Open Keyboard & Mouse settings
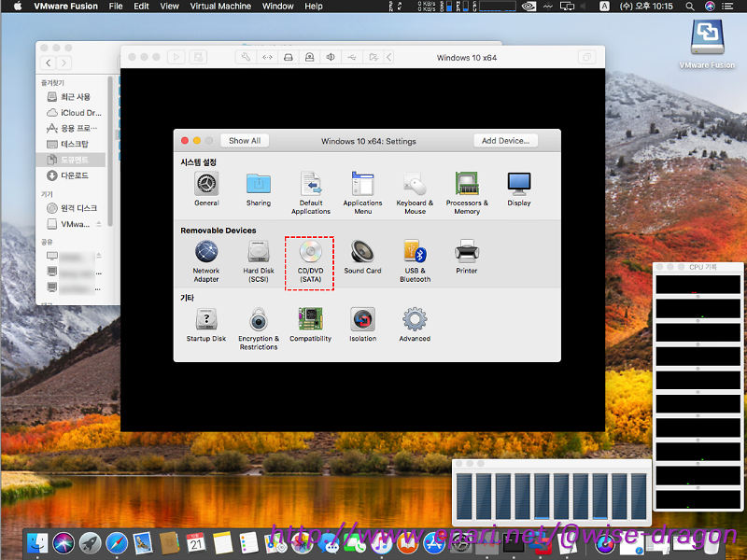The width and height of the screenshot is (747, 560). pos(415,193)
